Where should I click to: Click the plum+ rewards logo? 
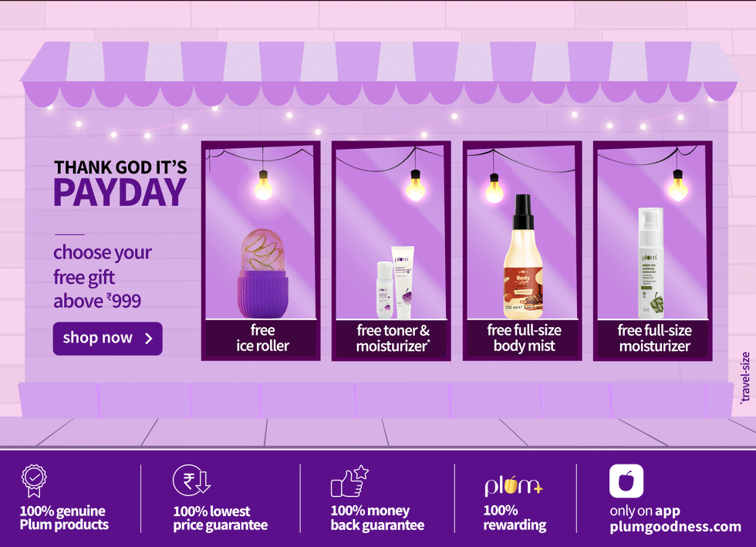tap(514, 486)
